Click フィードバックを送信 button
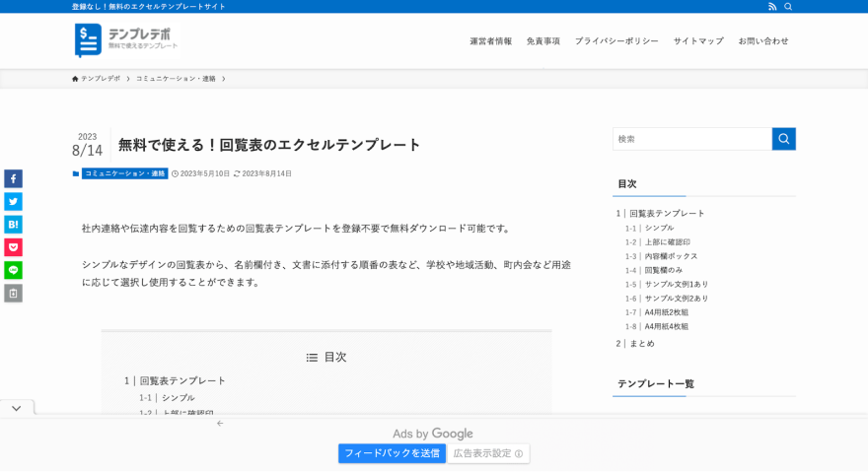The height and width of the screenshot is (472, 868). click(392, 453)
